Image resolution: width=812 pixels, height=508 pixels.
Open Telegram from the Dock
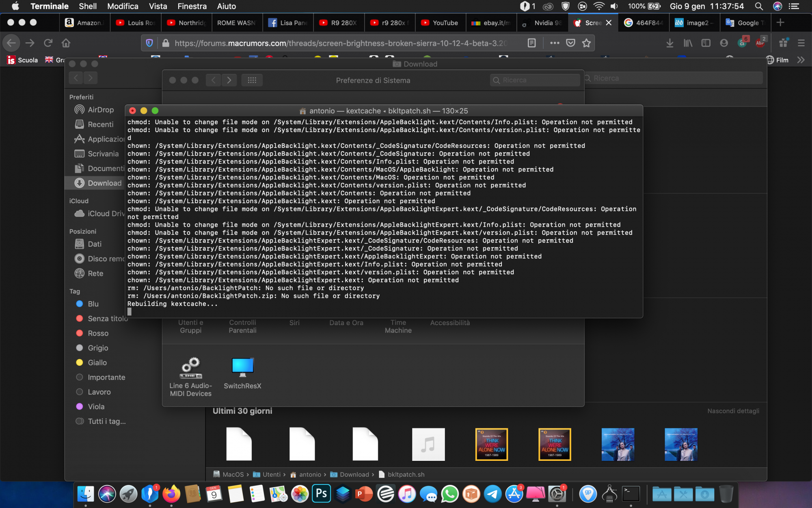click(x=492, y=494)
